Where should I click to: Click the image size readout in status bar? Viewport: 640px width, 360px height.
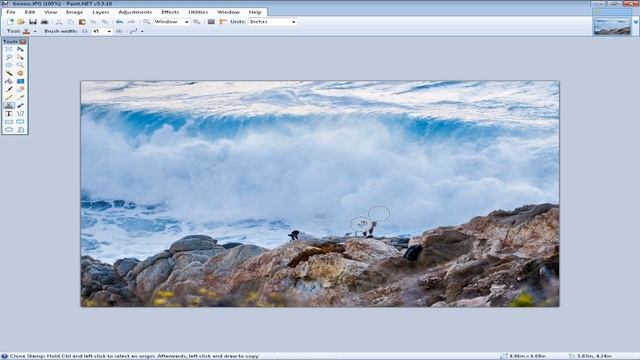[x=527, y=356]
